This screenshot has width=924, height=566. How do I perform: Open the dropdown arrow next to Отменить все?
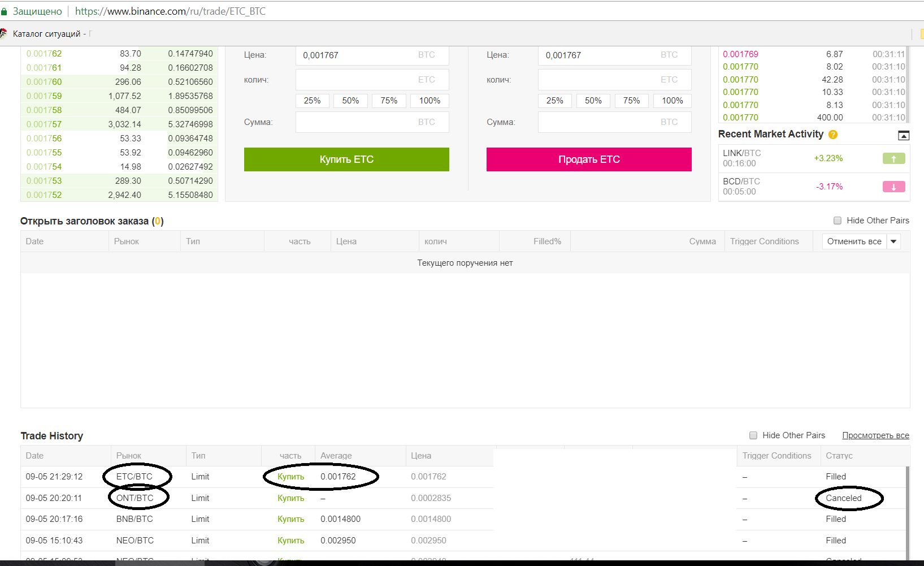(x=893, y=241)
